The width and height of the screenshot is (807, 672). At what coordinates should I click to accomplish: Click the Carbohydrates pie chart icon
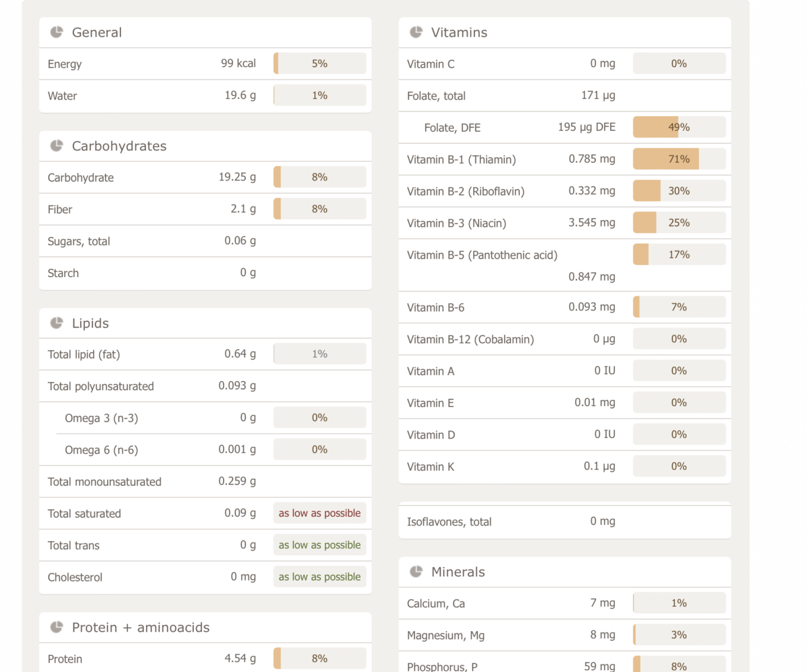[x=56, y=145]
